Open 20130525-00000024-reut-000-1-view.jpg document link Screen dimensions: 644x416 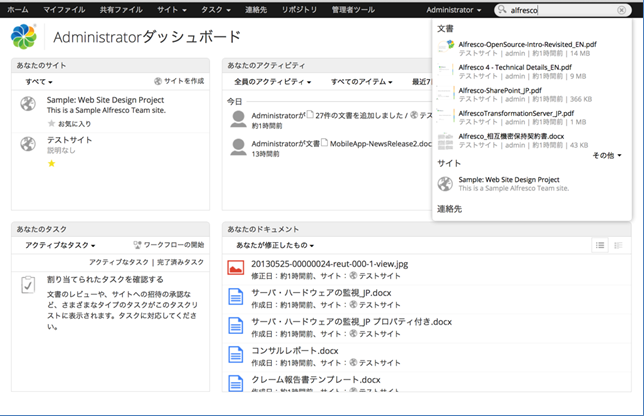point(330,264)
